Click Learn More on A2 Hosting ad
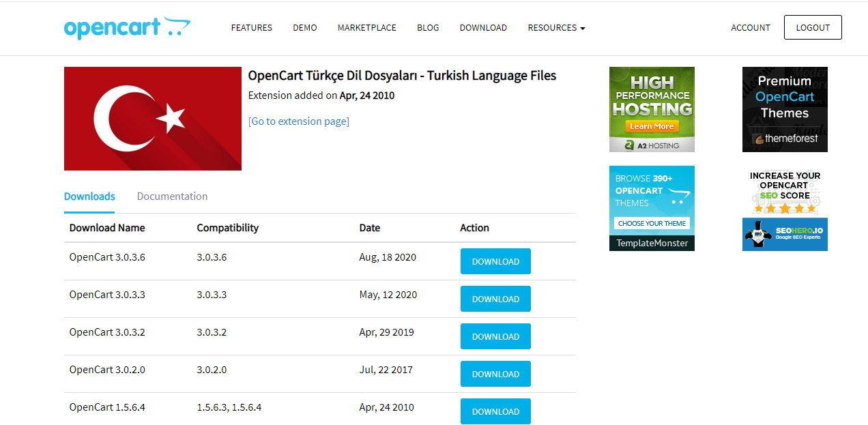 tap(652, 126)
